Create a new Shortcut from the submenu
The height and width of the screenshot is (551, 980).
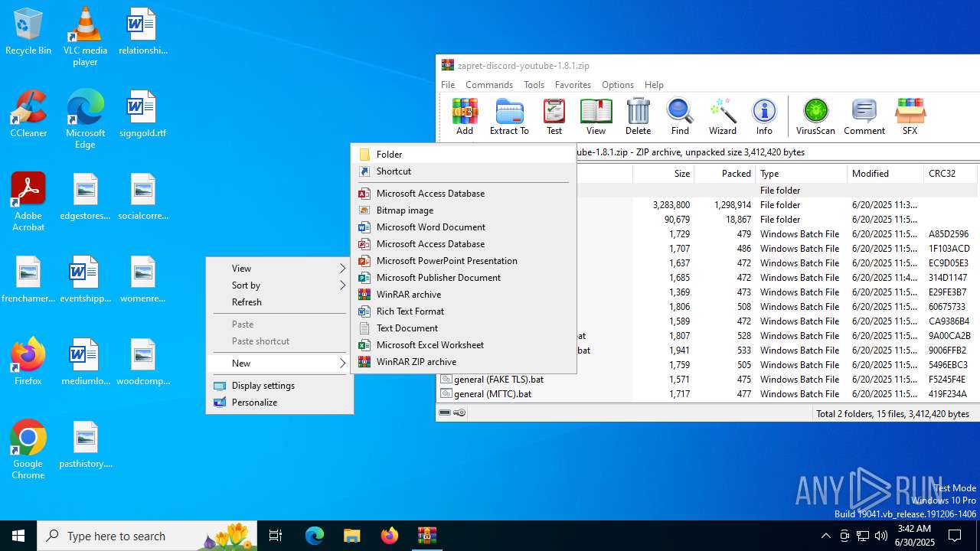point(463,171)
